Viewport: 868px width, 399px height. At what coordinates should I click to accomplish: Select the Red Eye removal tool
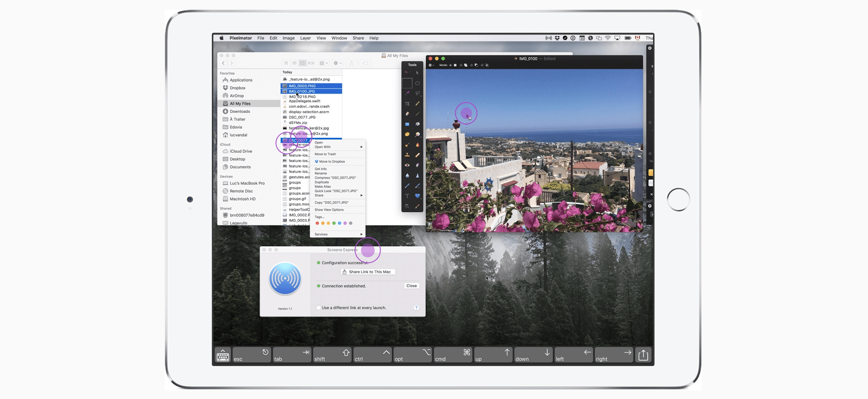(x=407, y=165)
